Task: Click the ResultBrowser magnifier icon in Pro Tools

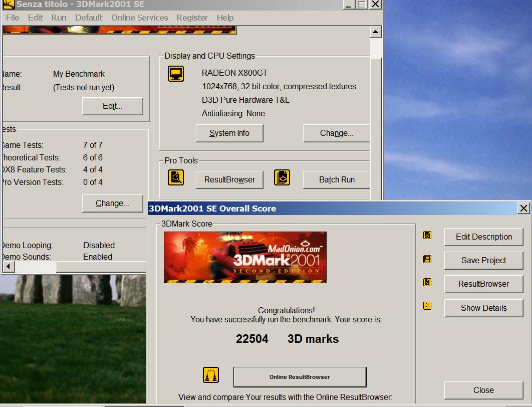Action: [176, 177]
